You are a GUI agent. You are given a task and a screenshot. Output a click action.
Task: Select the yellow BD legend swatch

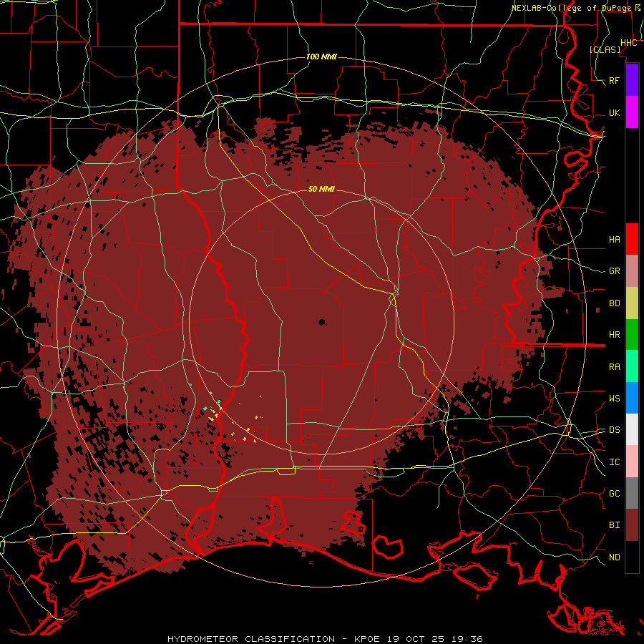632,303
